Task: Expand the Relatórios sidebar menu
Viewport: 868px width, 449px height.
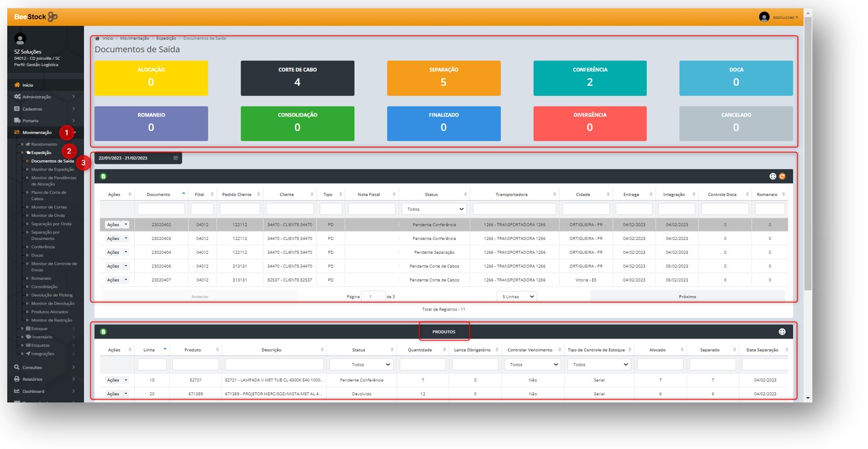Action: tap(42, 379)
